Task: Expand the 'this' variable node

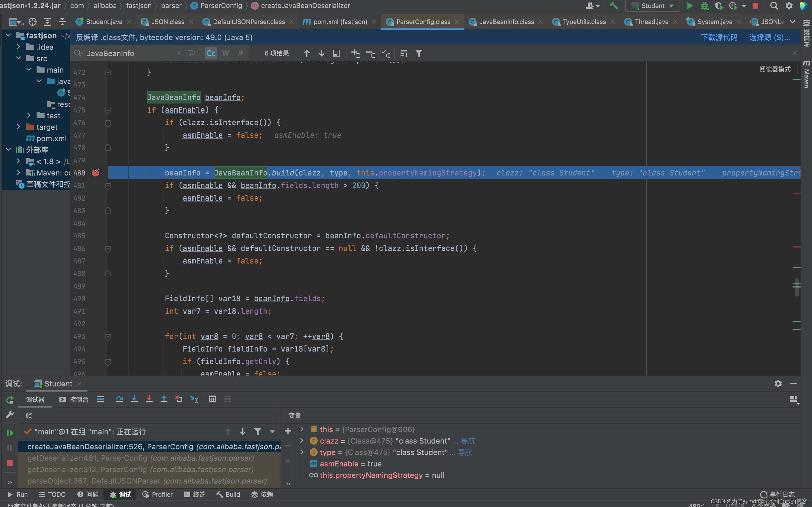Action: click(302, 429)
